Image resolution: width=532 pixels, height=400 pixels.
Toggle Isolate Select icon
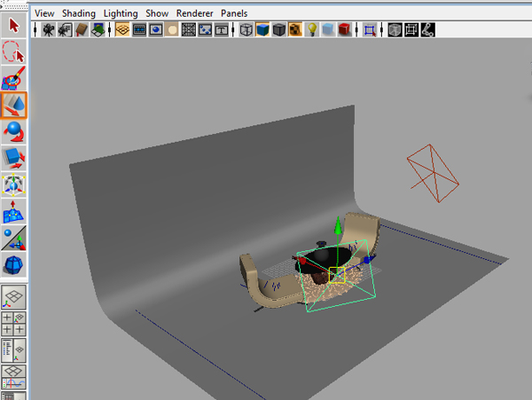pyautogui.click(x=370, y=30)
